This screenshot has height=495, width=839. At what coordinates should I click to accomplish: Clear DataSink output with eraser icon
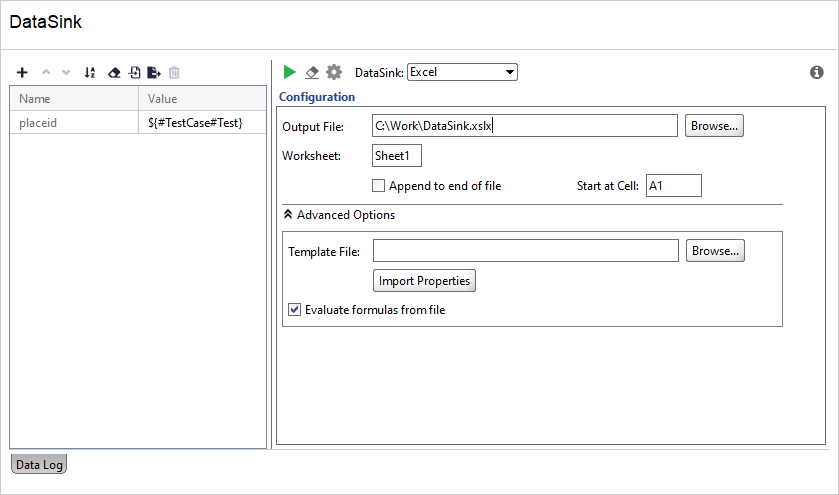[x=312, y=72]
